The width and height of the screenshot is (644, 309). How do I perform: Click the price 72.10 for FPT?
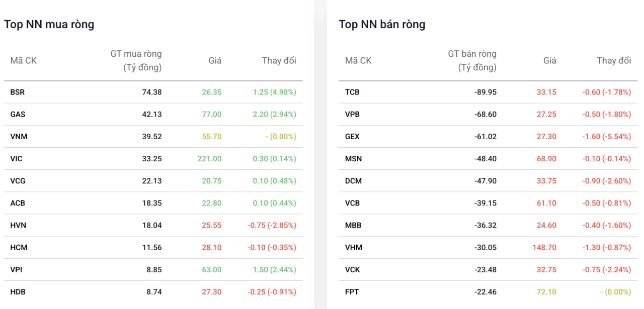click(547, 291)
